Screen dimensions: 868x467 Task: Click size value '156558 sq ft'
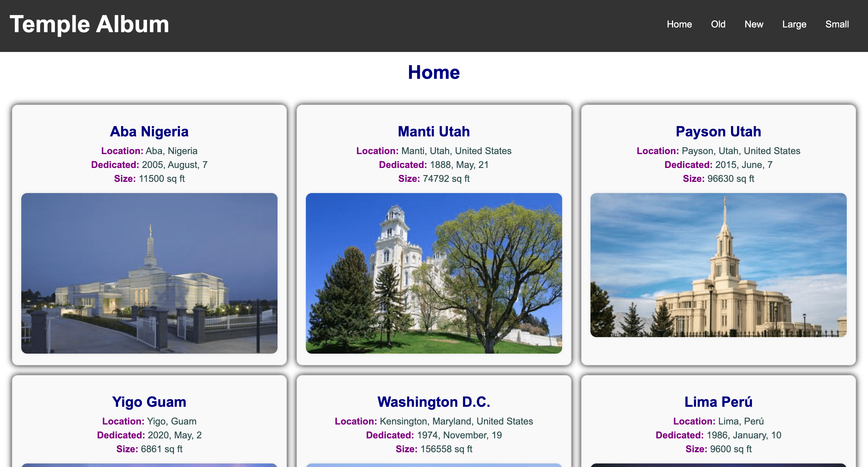446,449
